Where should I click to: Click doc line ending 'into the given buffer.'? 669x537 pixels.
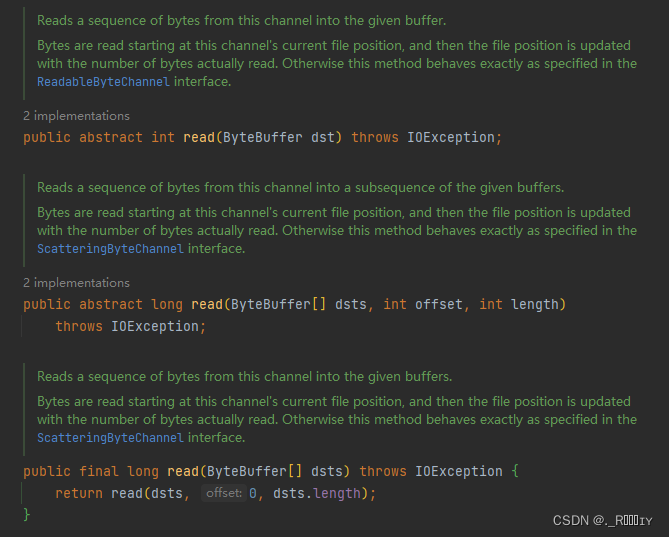[x=241, y=20]
